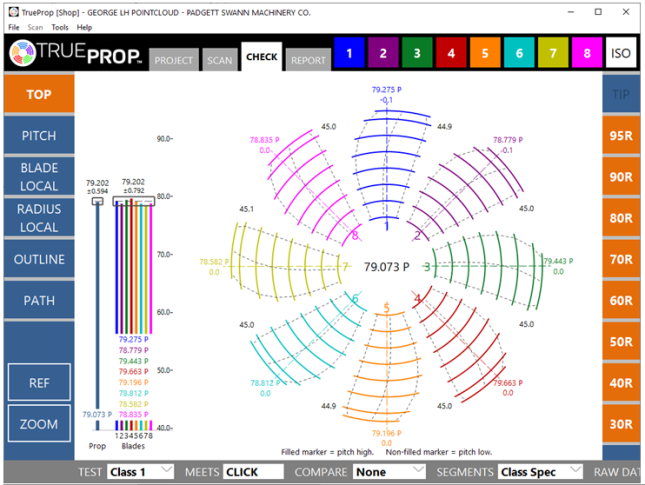The image size is (645, 485).
Task: Click the Prop pitch bar slider handle
Action: coord(97,202)
